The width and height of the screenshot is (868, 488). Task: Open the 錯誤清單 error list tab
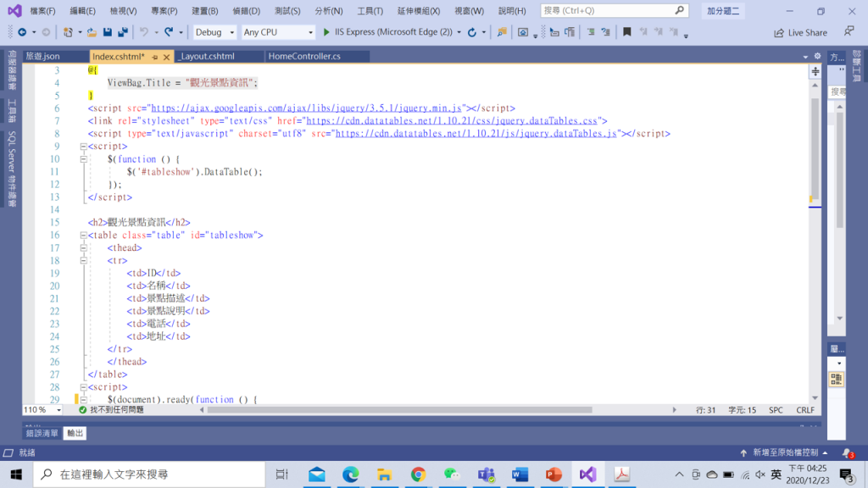(42, 433)
